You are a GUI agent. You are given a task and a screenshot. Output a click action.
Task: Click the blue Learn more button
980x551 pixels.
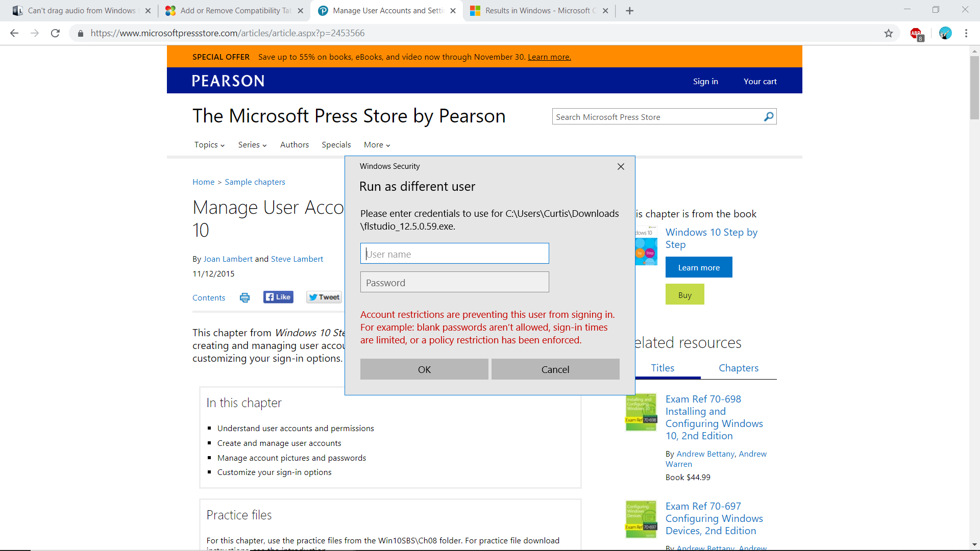699,267
